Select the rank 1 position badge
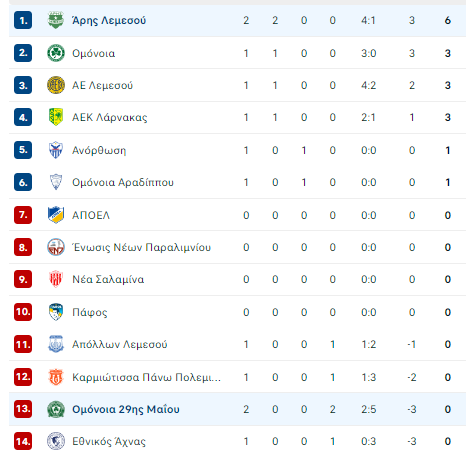The image size is (466, 457). pyautogui.click(x=23, y=20)
